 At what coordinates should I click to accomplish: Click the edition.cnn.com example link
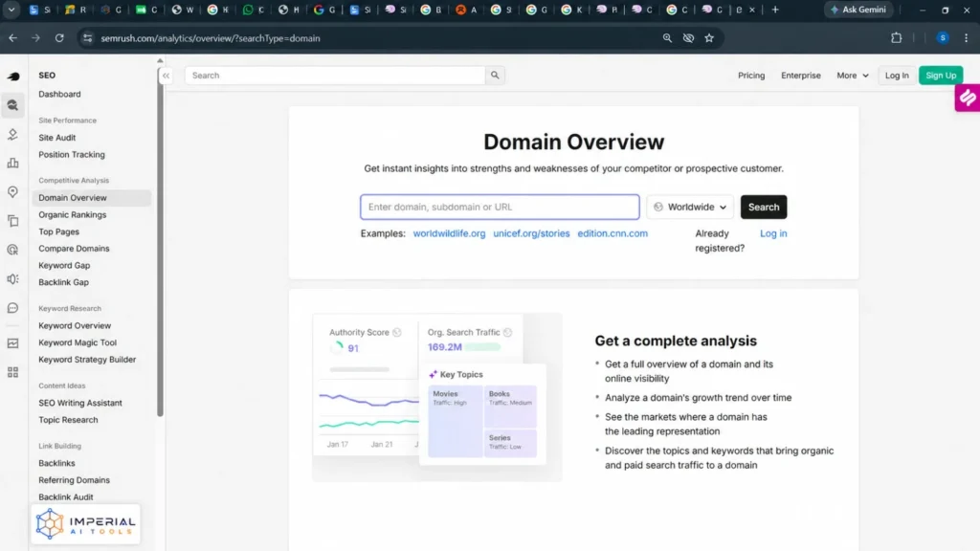pyautogui.click(x=612, y=233)
